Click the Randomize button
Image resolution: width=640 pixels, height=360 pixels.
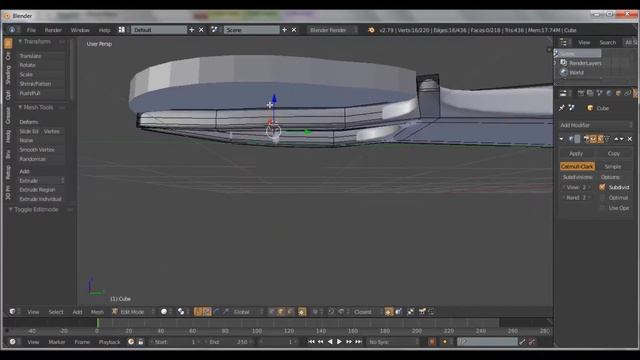coord(41,159)
